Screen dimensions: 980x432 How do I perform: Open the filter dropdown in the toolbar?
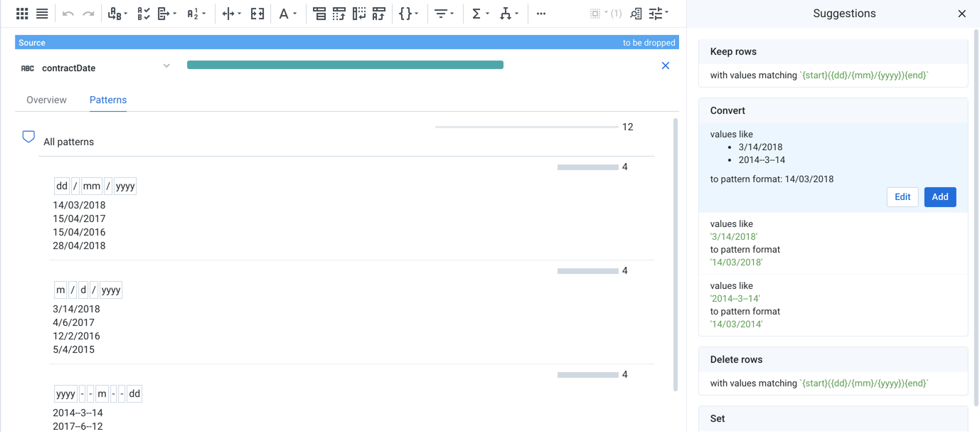point(441,13)
